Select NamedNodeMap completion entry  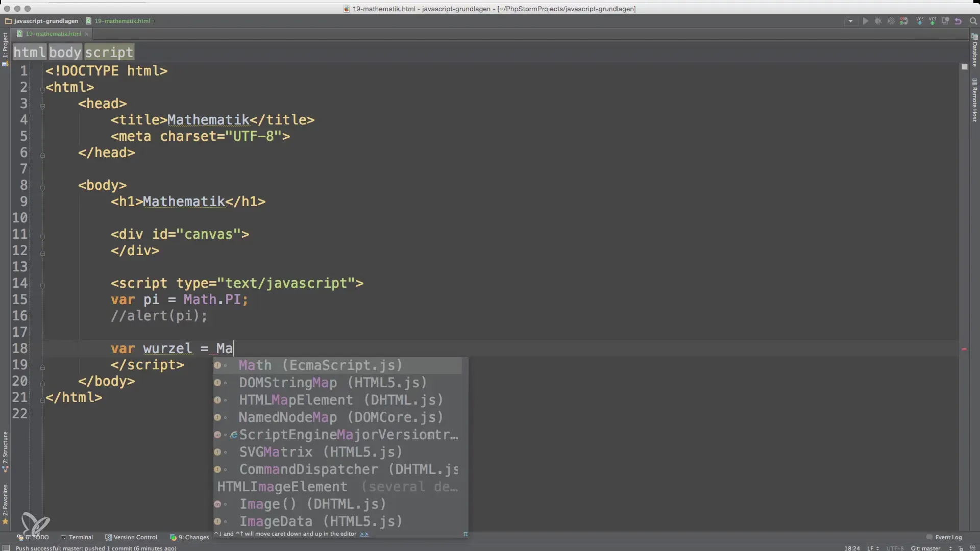[337, 417]
